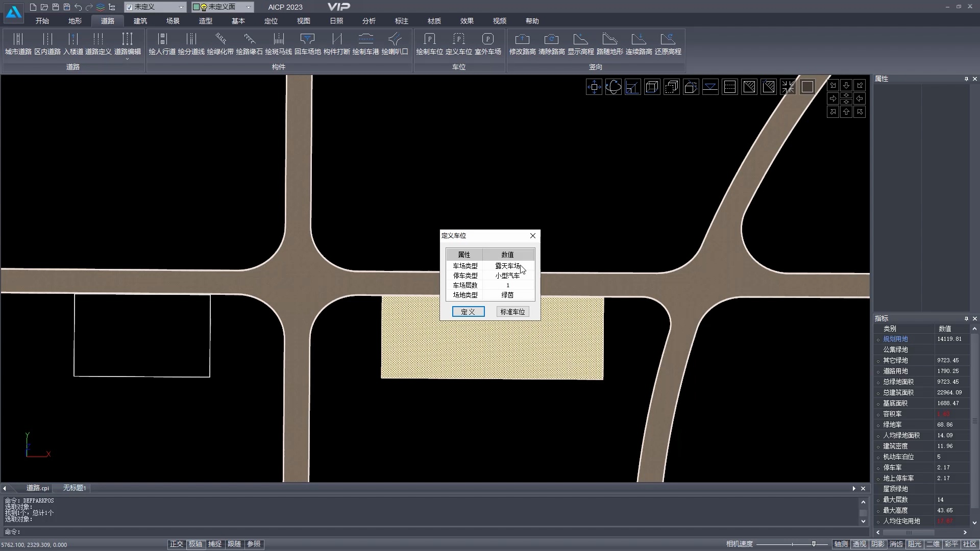The height and width of the screenshot is (551, 980).
Task: Edit the 车场层数 value cell
Action: tap(508, 285)
